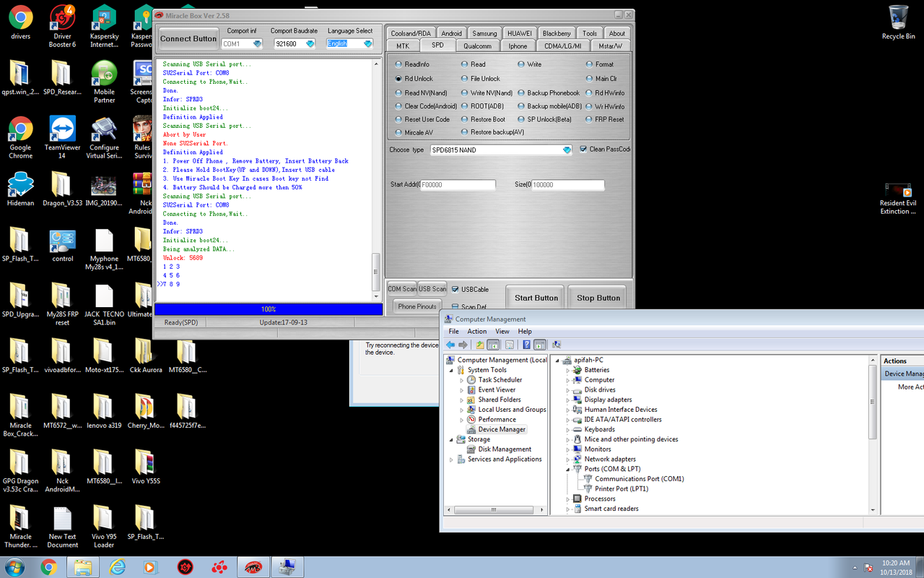Open File Explorer taskbar icon
The height and width of the screenshot is (578, 924).
[x=83, y=566]
